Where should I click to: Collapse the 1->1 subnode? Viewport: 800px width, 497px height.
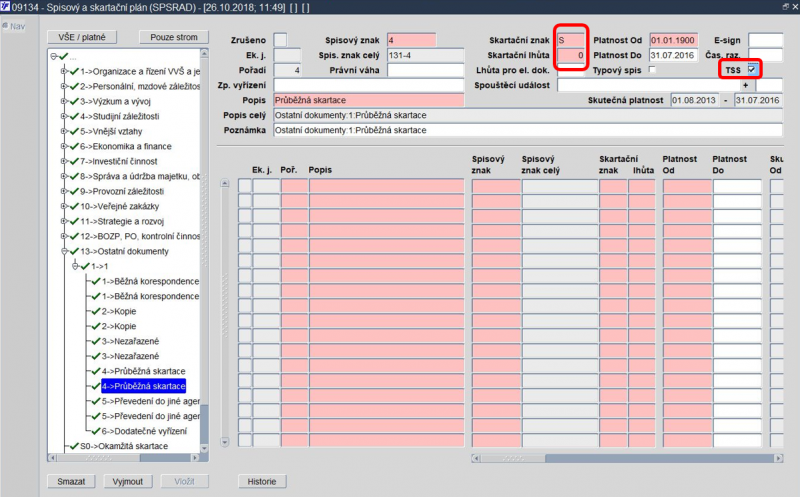pyautogui.click(x=75, y=266)
